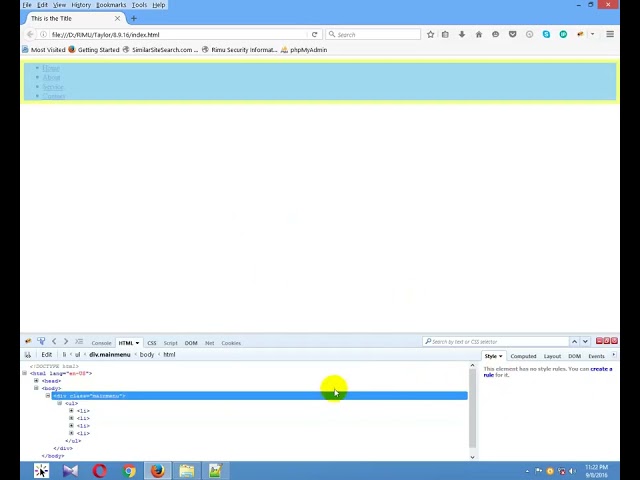Screen dimensions: 640x480
Task: Collapse the html lang node
Action: tap(24, 373)
